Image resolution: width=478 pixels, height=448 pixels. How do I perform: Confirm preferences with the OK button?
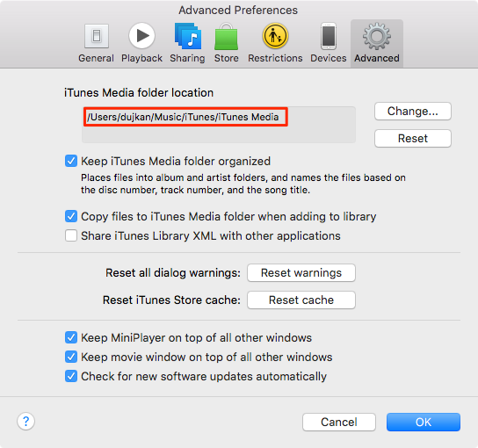click(x=424, y=423)
